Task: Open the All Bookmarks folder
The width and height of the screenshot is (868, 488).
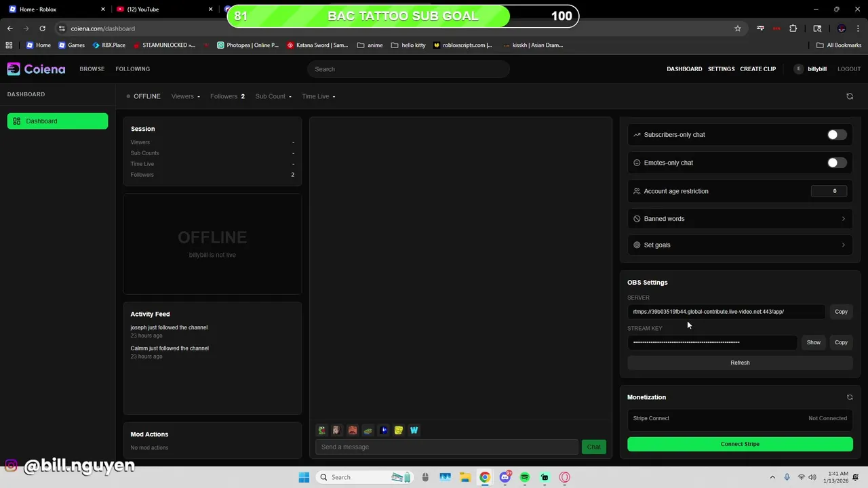Action: (x=839, y=45)
